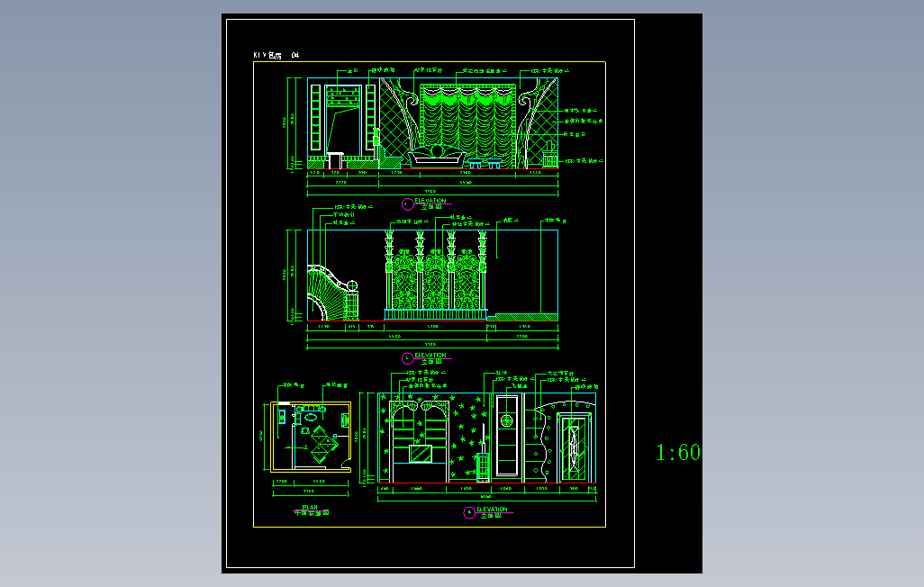
Task: Click the round ceiling rose detail in bottom elevation
Action: pos(507,421)
